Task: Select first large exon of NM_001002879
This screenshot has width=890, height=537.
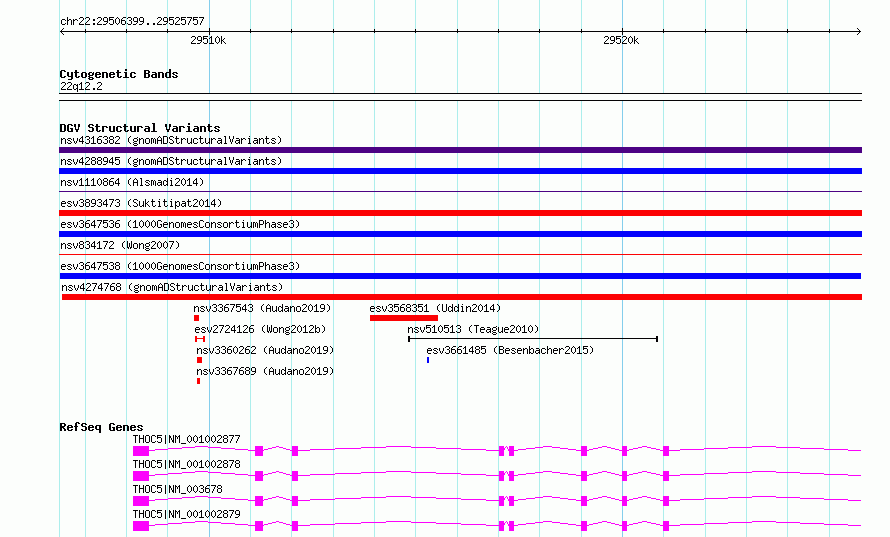Action: tap(141, 526)
